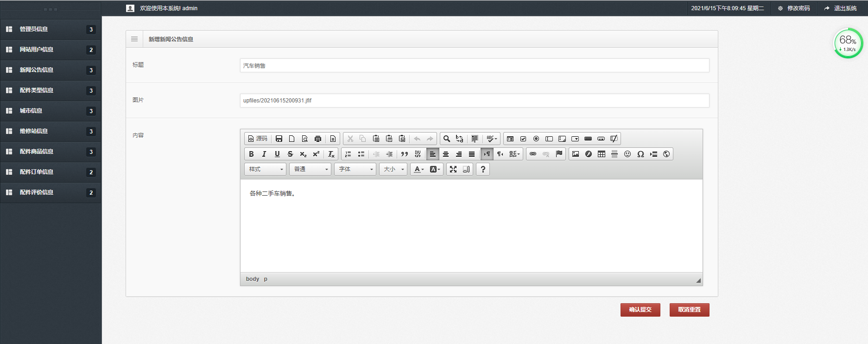The height and width of the screenshot is (344, 868).
Task: Toggle 源码 source code view
Action: click(258, 139)
